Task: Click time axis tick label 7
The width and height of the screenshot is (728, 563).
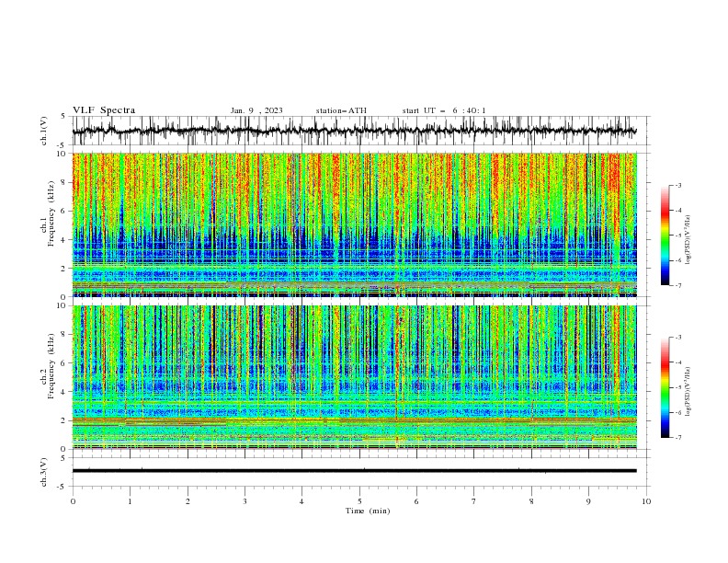Action: [x=474, y=501]
